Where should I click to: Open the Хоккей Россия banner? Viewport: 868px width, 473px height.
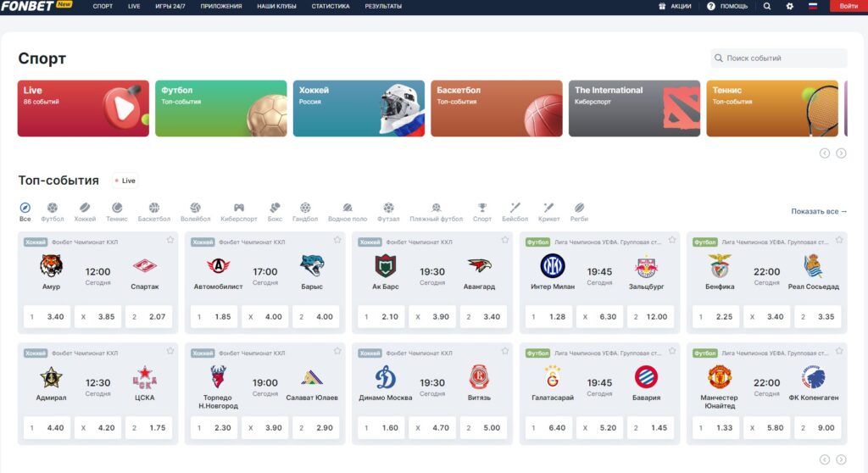(359, 109)
